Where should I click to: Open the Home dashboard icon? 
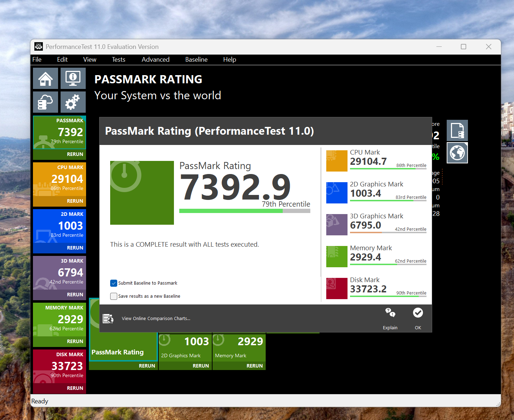point(46,78)
